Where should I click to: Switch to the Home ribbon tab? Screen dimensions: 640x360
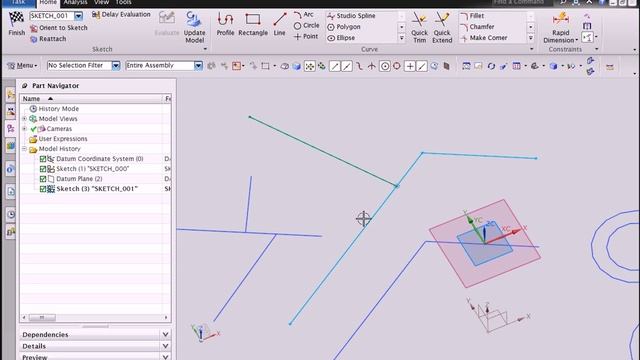pos(48,3)
